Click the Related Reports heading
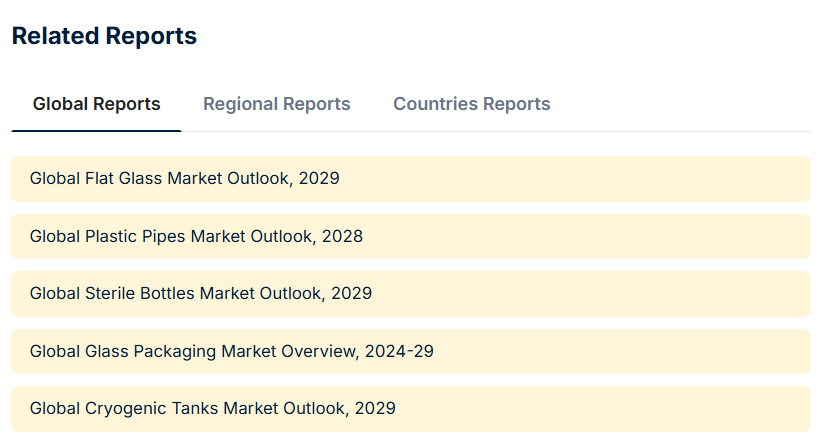Screen dimensions: 828x447 tap(104, 36)
